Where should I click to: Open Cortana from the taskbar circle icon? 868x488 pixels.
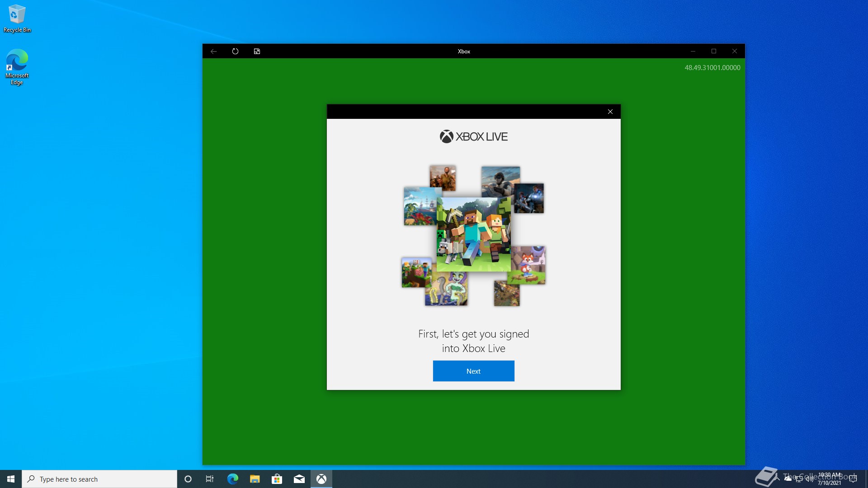pos(188,479)
